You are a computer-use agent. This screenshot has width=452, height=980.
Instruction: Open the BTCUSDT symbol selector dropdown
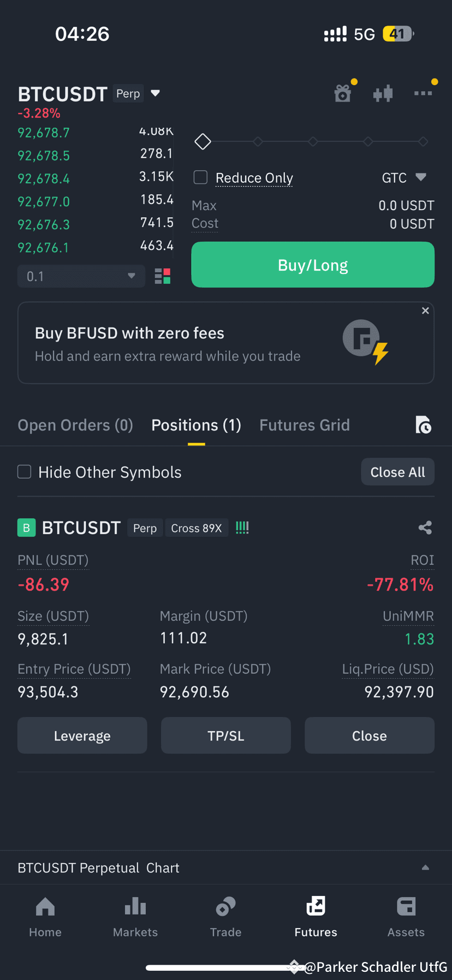click(156, 93)
